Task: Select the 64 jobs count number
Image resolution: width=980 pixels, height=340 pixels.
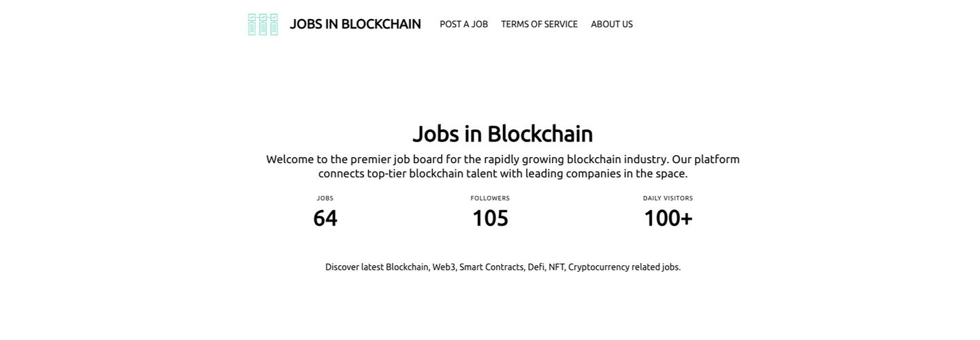Action: (x=325, y=218)
